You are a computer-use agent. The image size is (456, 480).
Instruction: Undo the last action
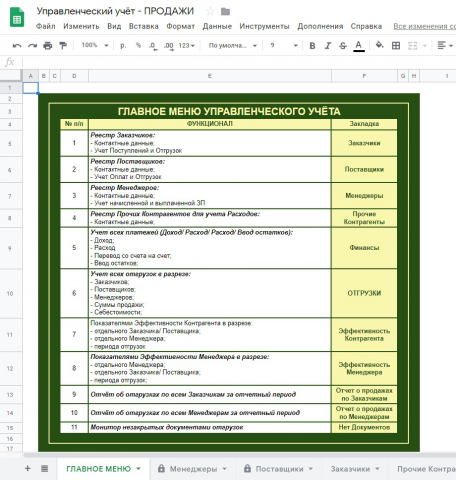(x=17, y=46)
